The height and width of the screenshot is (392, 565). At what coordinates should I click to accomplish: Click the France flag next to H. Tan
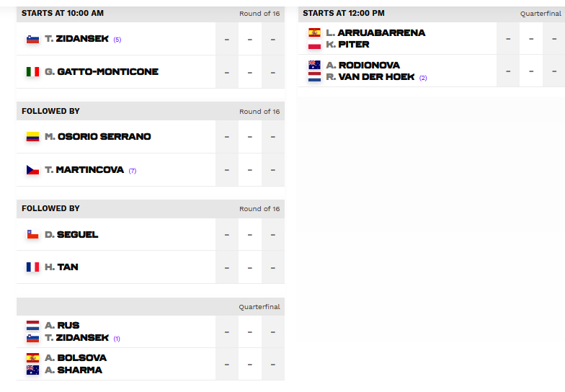[33, 267]
